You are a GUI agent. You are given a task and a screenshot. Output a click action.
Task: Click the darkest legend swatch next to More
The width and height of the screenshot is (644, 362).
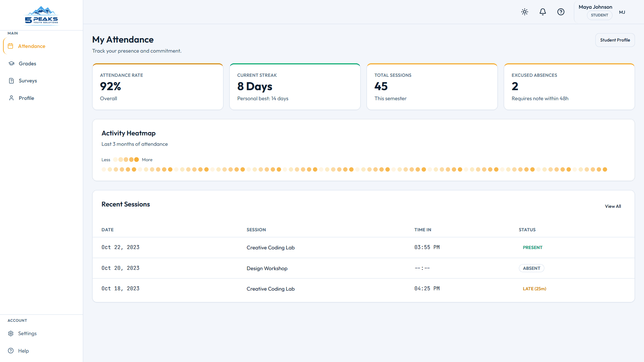pos(137,160)
